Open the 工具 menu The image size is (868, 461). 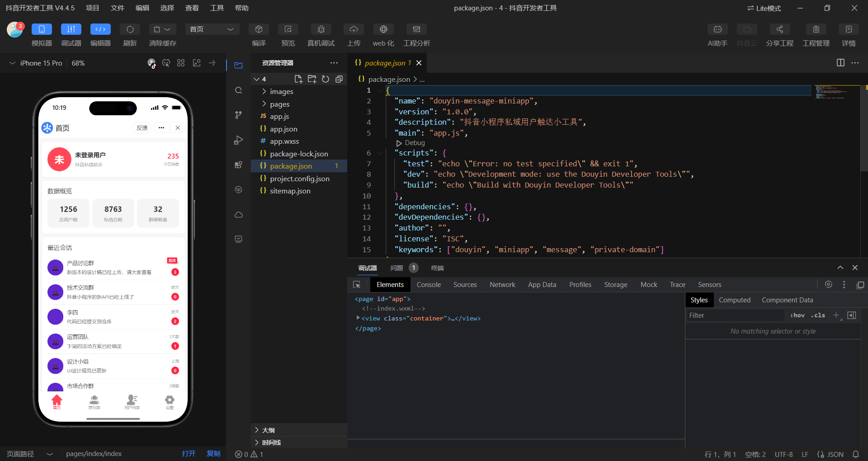[x=217, y=8]
